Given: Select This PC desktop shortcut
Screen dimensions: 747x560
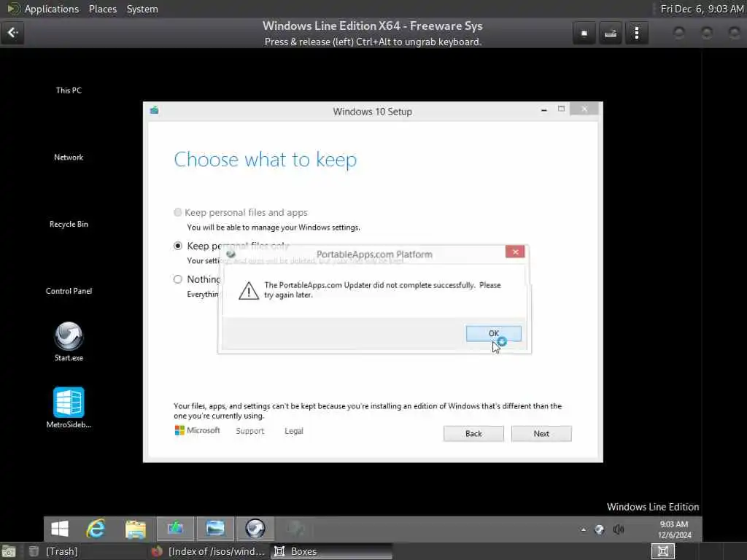Looking at the screenshot, I should (x=69, y=90).
